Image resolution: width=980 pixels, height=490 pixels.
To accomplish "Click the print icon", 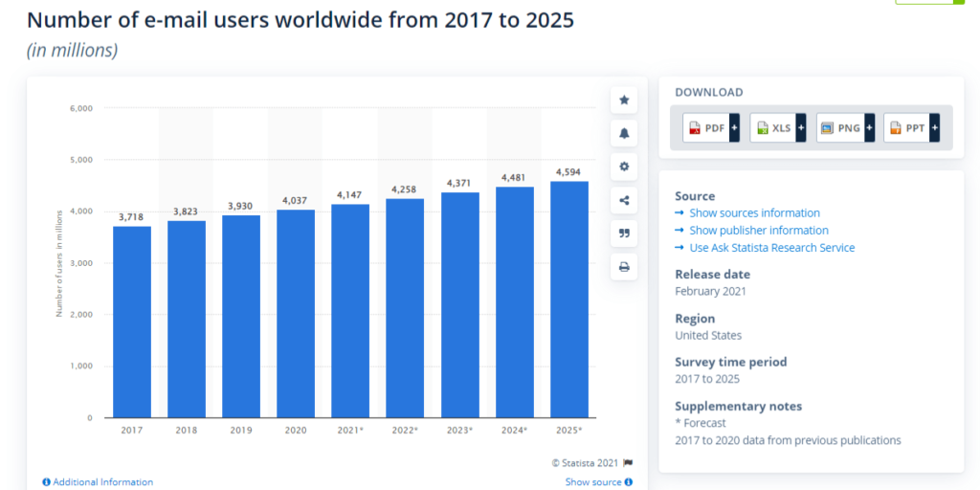I will [x=624, y=267].
